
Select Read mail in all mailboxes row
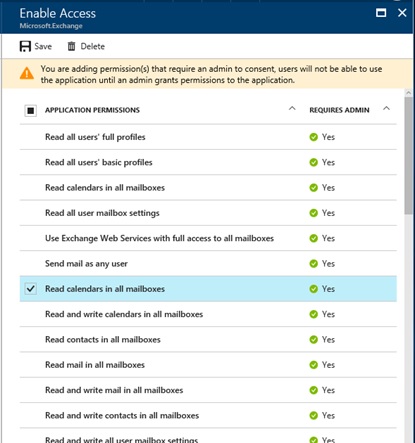(208, 365)
